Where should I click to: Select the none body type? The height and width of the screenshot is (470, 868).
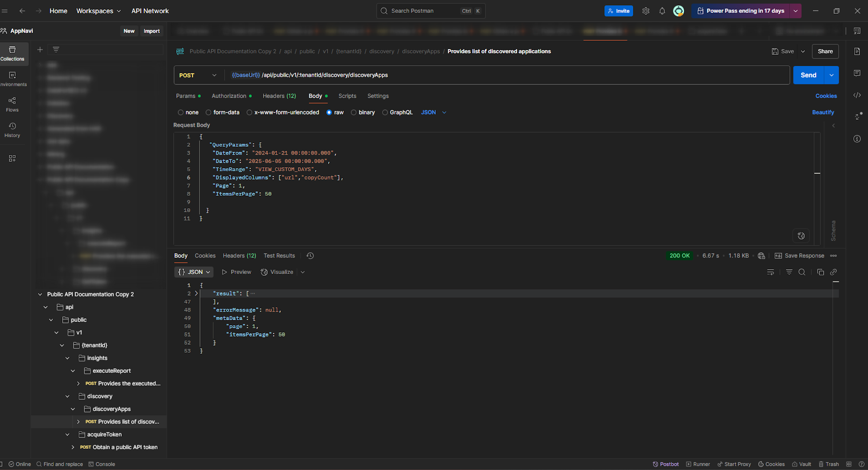(188, 112)
